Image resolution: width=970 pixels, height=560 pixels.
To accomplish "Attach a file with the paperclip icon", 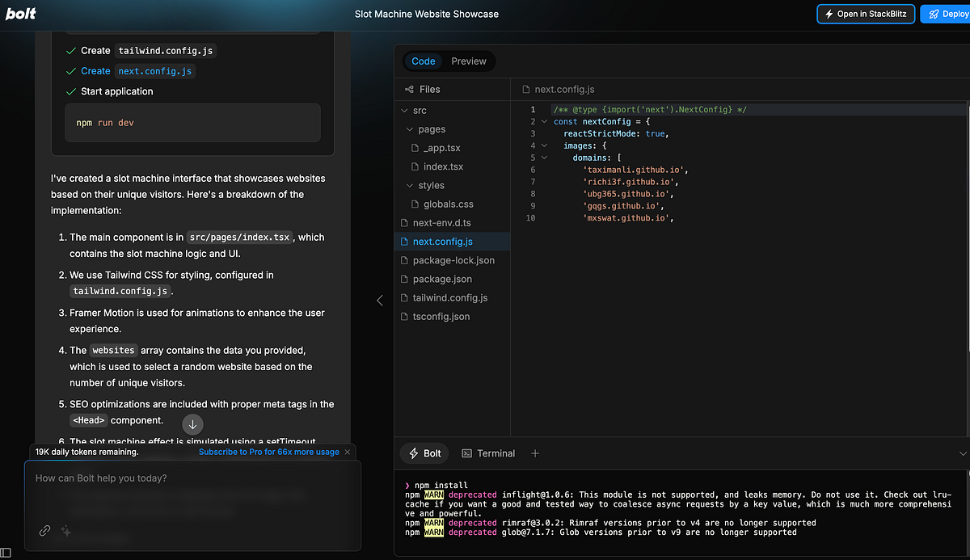I will [44, 531].
